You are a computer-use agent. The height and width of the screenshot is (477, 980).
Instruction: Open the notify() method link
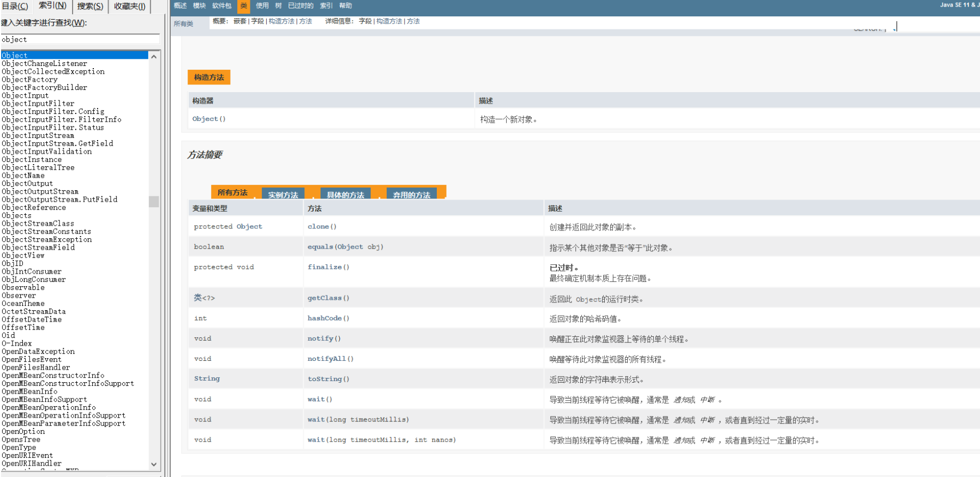[324, 338]
